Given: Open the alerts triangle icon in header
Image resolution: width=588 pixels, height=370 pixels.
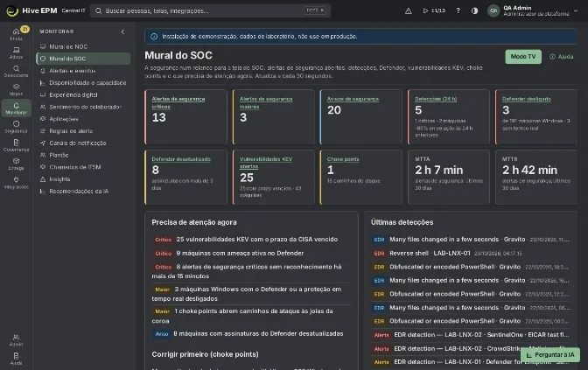Looking at the screenshot, I should click(x=409, y=10).
